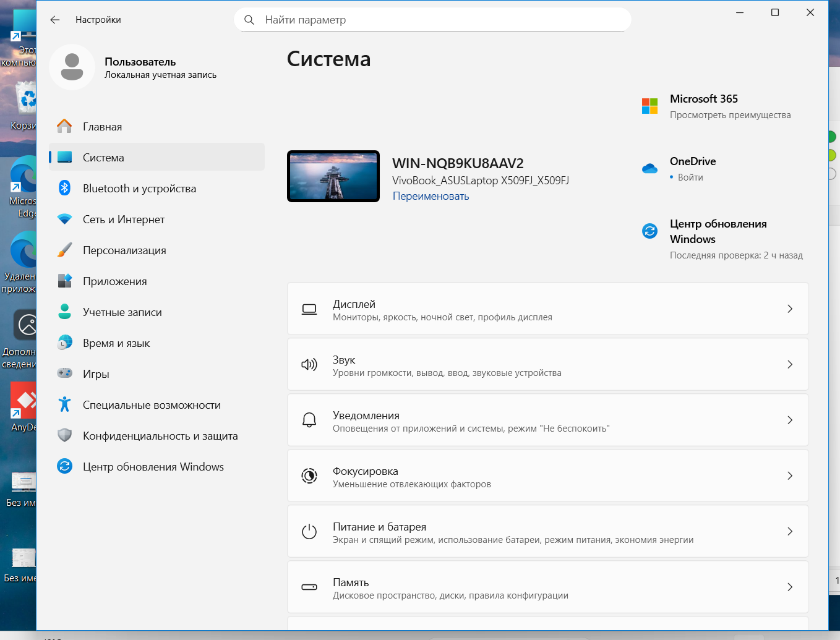Viewport: 840px width, 640px height.
Task: Open Специальные возможности accessibility icon
Action: pos(64,404)
